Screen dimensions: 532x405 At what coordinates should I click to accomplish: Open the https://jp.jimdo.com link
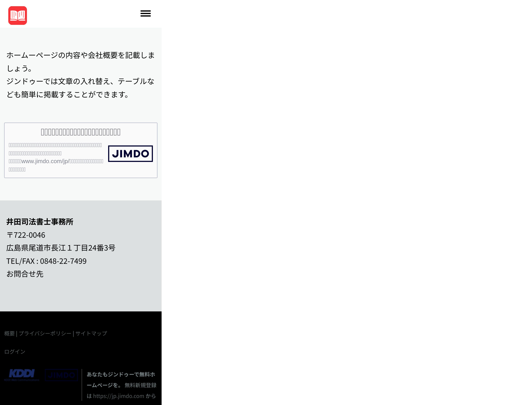(x=118, y=396)
